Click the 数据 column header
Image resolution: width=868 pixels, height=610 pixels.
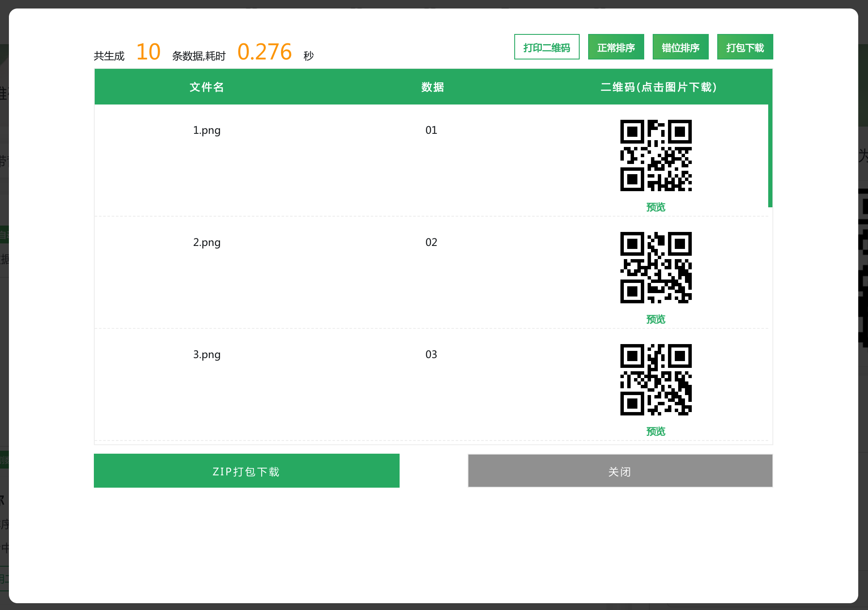pos(432,87)
